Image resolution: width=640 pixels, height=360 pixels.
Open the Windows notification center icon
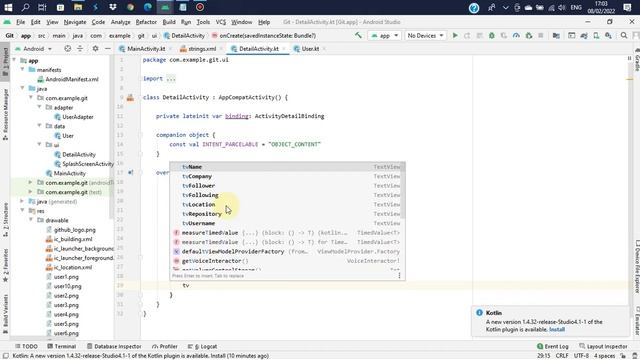627,7
